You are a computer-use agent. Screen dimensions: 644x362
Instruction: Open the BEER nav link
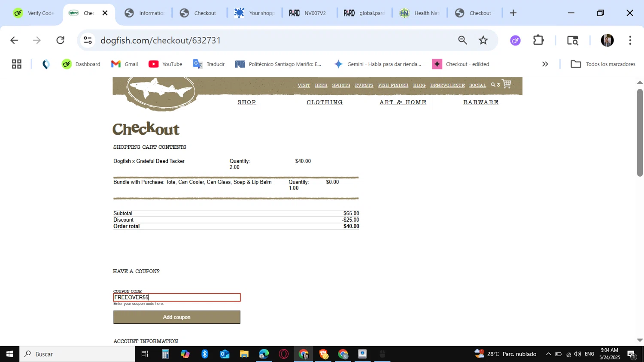(321, 85)
